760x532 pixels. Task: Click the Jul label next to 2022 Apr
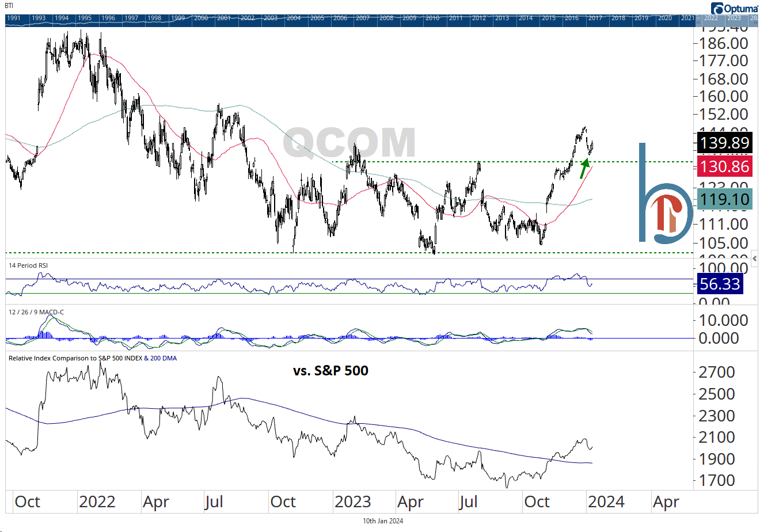tap(214, 502)
